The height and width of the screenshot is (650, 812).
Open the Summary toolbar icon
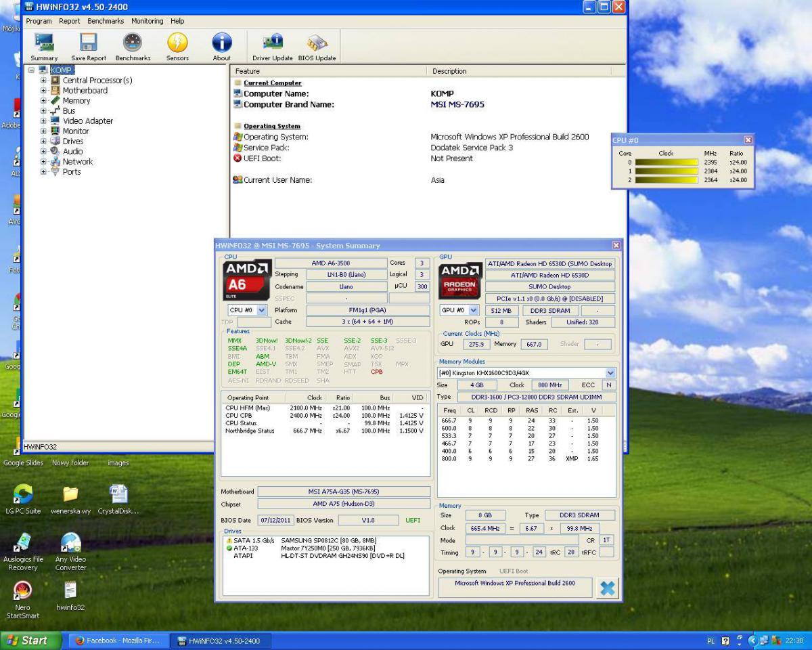(44, 47)
